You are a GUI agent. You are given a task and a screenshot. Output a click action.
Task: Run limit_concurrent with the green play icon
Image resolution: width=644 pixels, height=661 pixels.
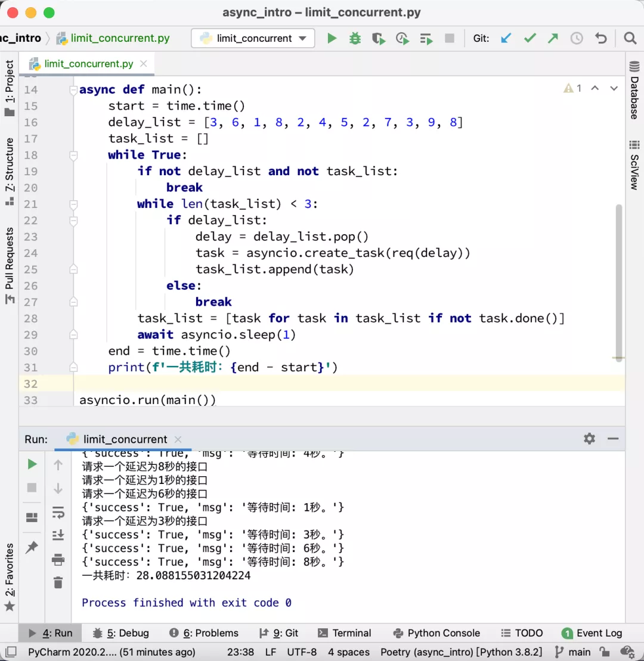pos(332,39)
